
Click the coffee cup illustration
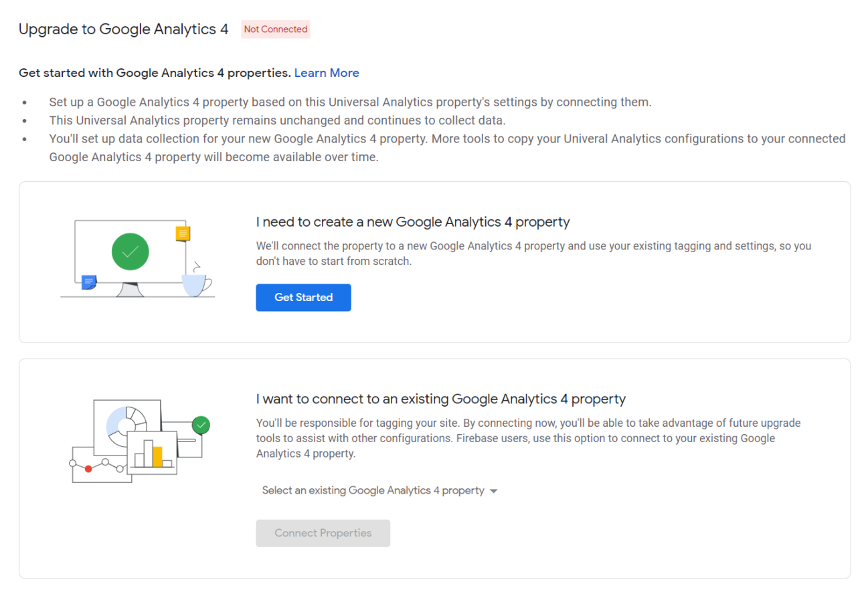click(196, 284)
